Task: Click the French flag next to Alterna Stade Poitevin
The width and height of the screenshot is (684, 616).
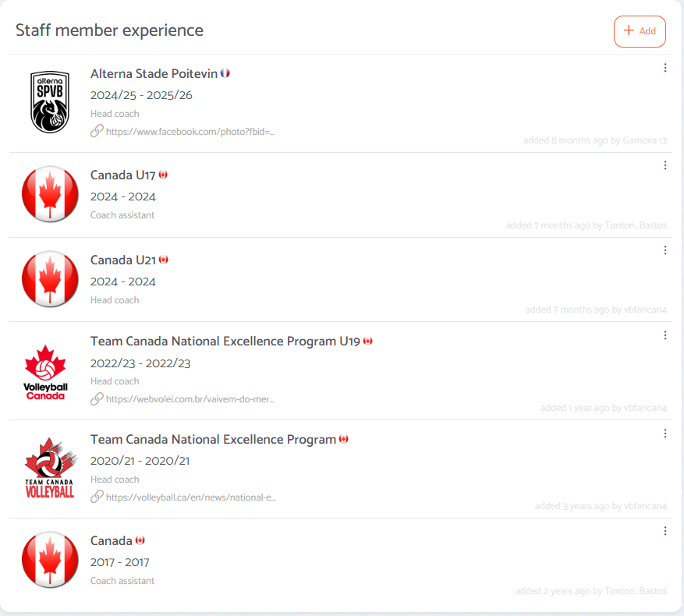Action: click(x=225, y=73)
